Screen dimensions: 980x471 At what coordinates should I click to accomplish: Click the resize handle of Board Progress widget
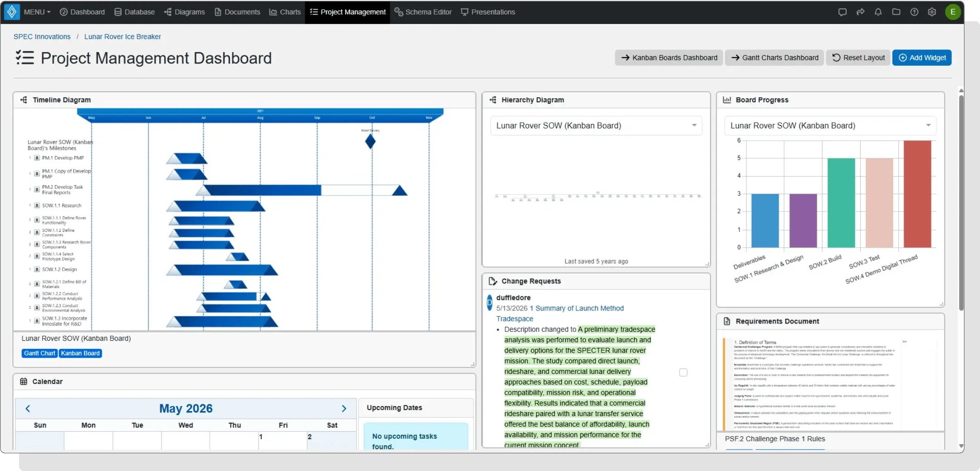coord(941,304)
